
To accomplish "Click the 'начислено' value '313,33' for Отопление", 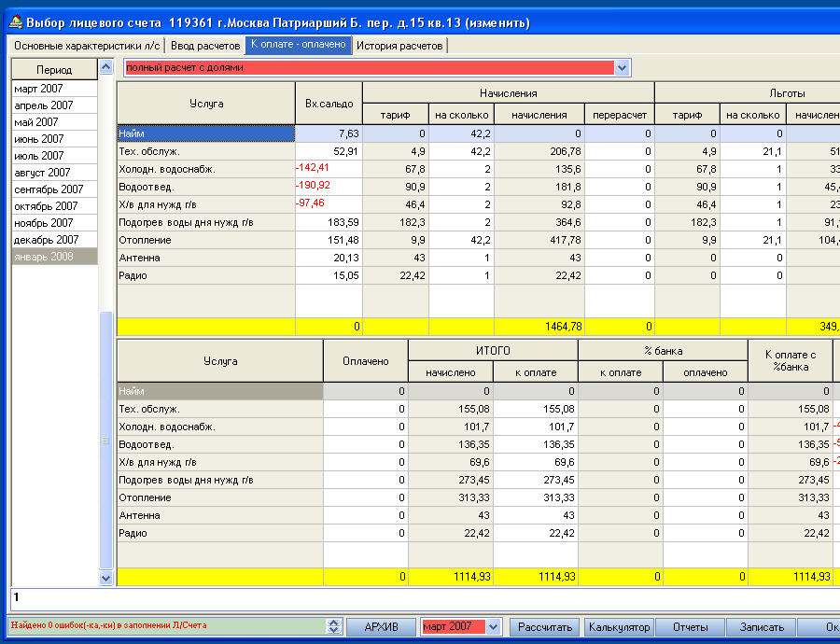I will click(473, 497).
